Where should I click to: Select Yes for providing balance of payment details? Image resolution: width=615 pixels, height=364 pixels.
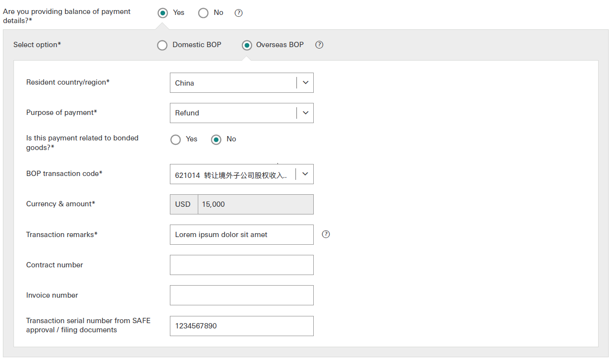pyautogui.click(x=163, y=13)
